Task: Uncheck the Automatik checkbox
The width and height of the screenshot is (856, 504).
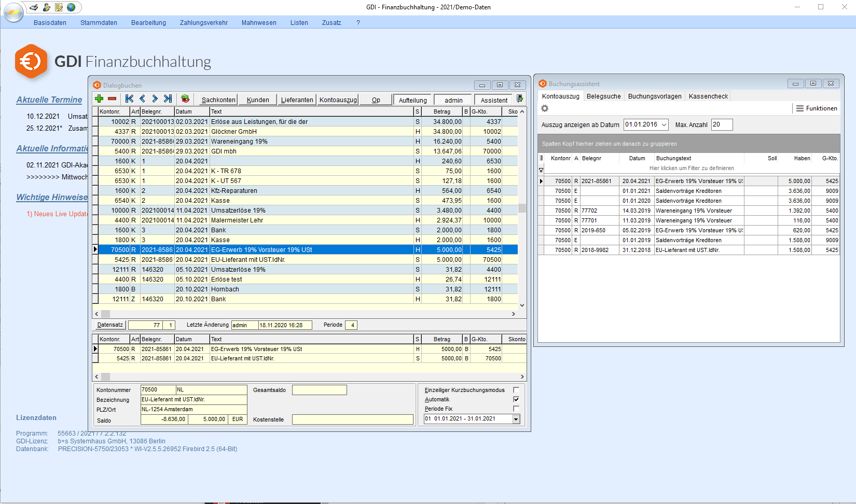Action: point(516,399)
